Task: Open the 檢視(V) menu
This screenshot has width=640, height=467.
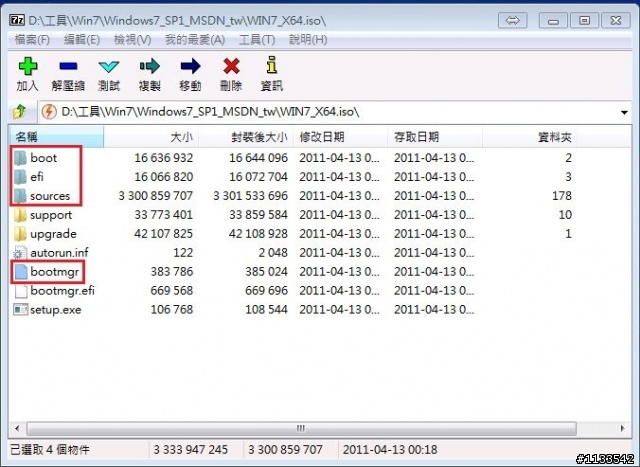Action: point(132,40)
